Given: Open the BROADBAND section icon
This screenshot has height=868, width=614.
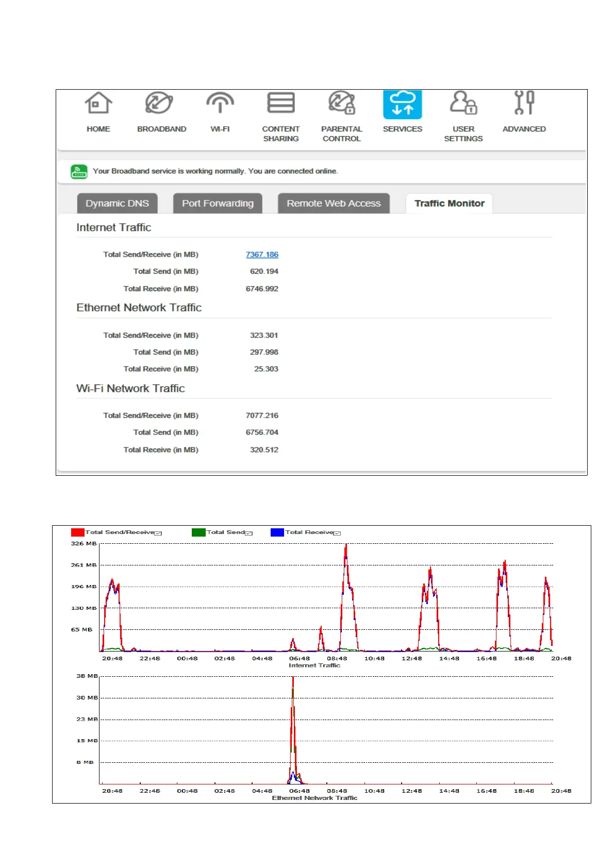Looking at the screenshot, I should [x=159, y=103].
